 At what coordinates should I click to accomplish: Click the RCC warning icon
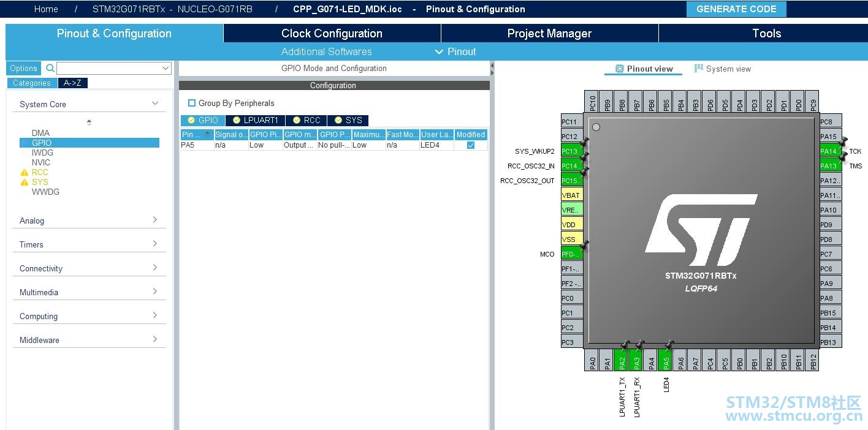pyautogui.click(x=25, y=172)
